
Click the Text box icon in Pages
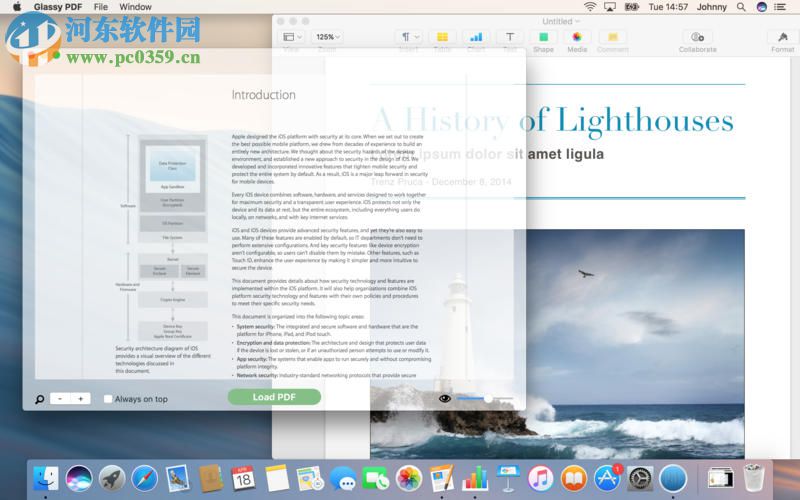coord(510,37)
